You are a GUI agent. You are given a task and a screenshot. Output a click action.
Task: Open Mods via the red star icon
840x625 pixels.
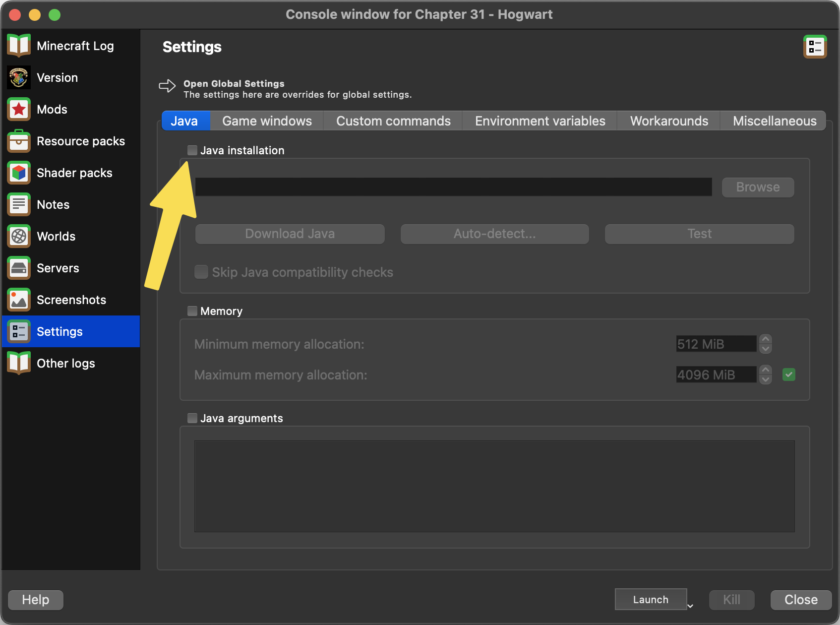(19, 109)
